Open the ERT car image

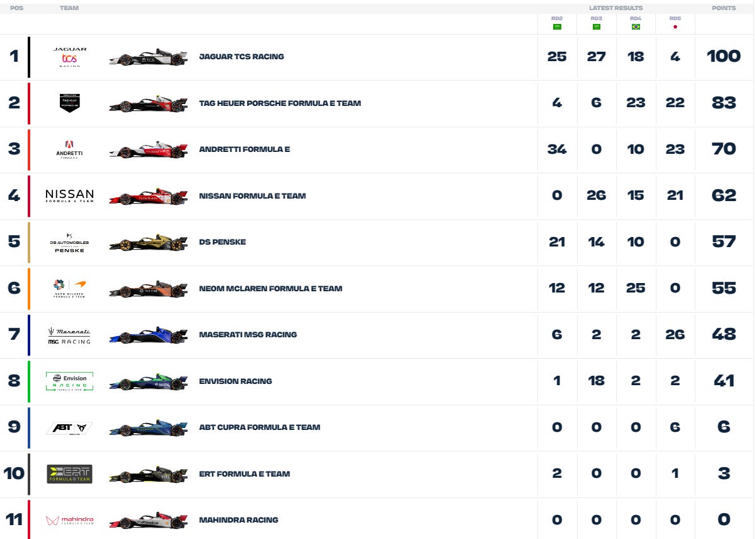pyautogui.click(x=148, y=473)
